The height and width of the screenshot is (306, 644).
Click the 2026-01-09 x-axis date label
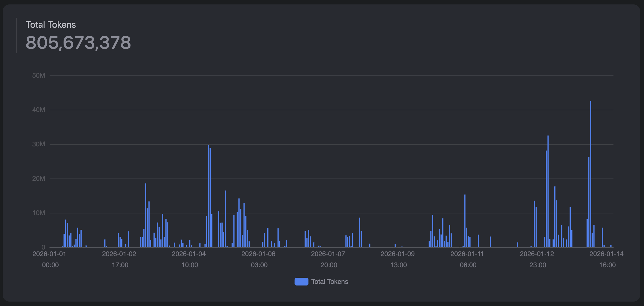click(x=398, y=254)
